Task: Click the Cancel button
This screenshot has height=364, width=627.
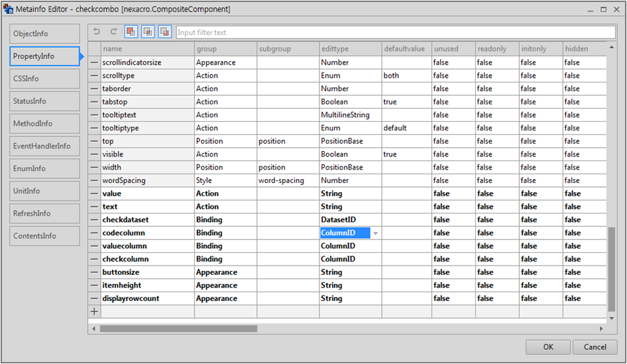Action: [x=594, y=347]
